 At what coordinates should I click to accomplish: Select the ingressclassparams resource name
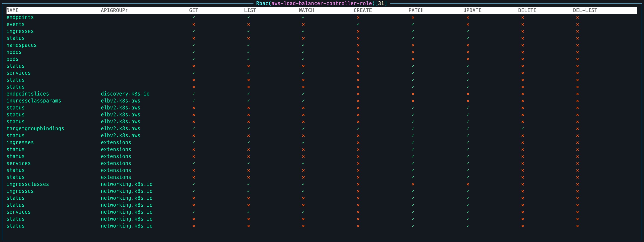pos(34,101)
